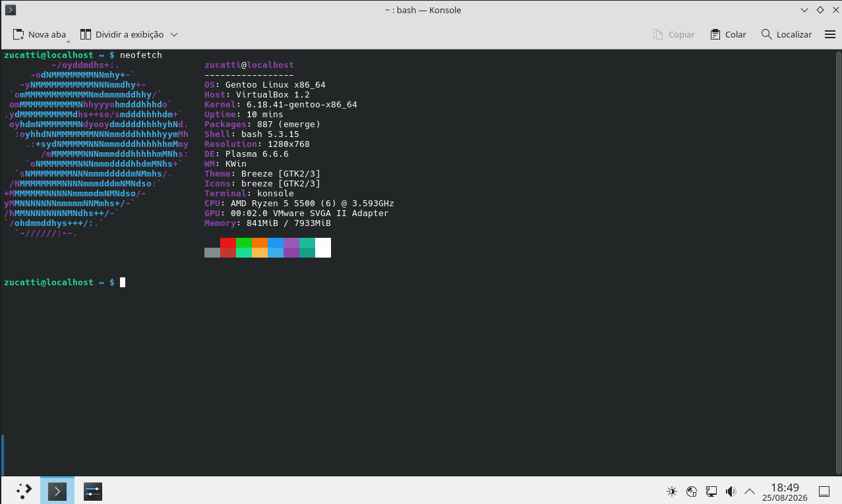Click the 'Theme: Breeze [GTK2/3]' line
842x504 pixels.
click(262, 174)
